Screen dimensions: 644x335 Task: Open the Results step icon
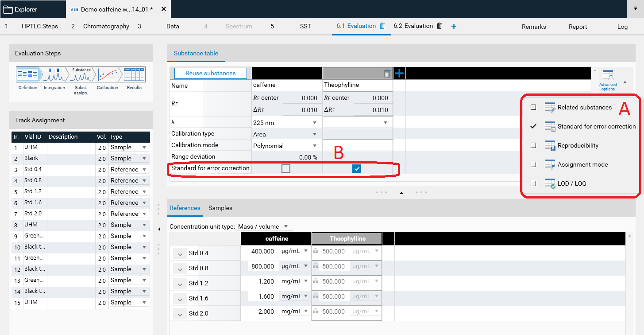(134, 75)
